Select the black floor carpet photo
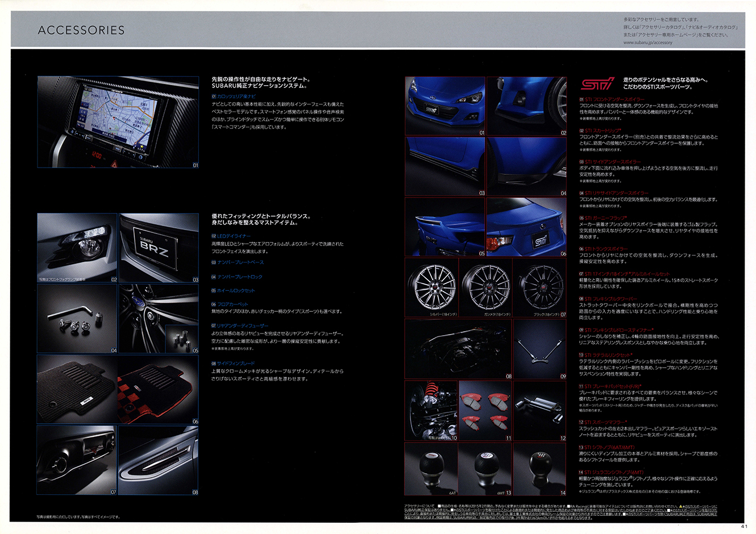Screen dimensions: 756x534 (x=77, y=390)
